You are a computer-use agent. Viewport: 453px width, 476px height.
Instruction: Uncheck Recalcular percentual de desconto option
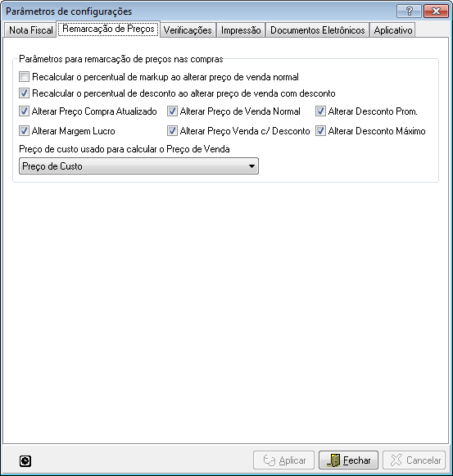click(24, 93)
